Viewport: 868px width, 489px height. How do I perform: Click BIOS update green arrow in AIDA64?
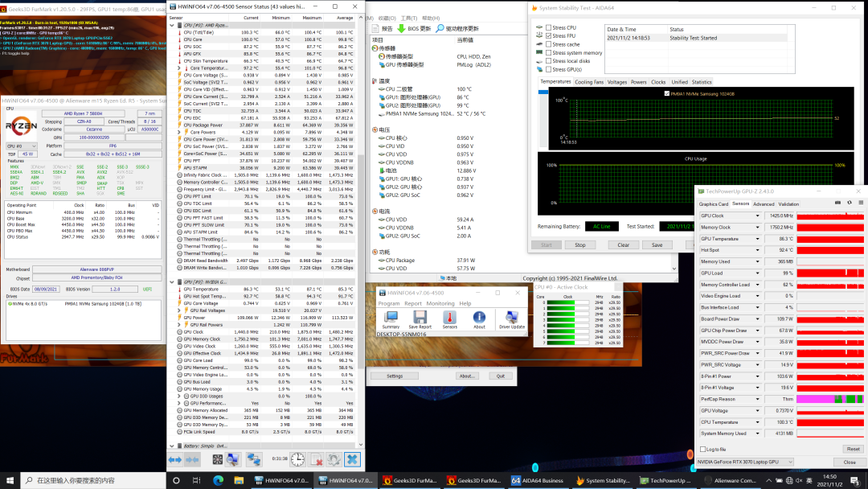pyautogui.click(x=401, y=29)
